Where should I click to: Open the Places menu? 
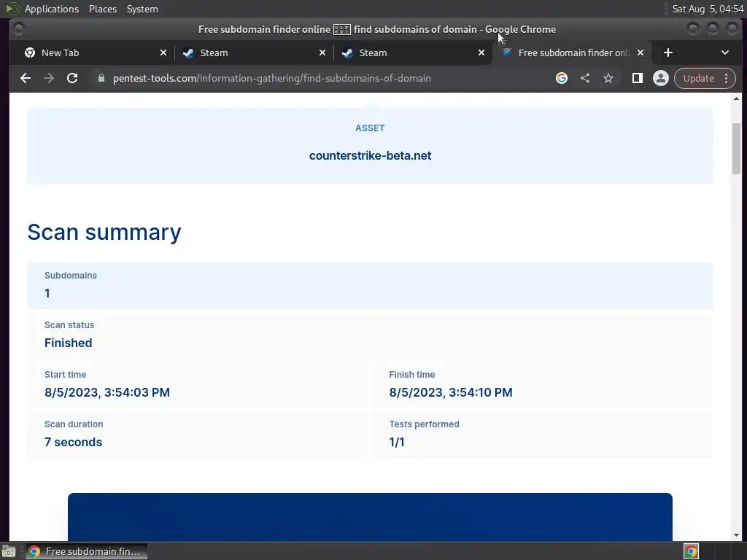[103, 9]
